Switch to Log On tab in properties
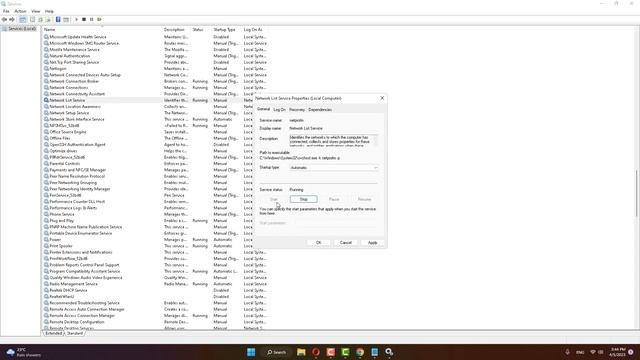The width and height of the screenshot is (640, 360). tap(280, 110)
